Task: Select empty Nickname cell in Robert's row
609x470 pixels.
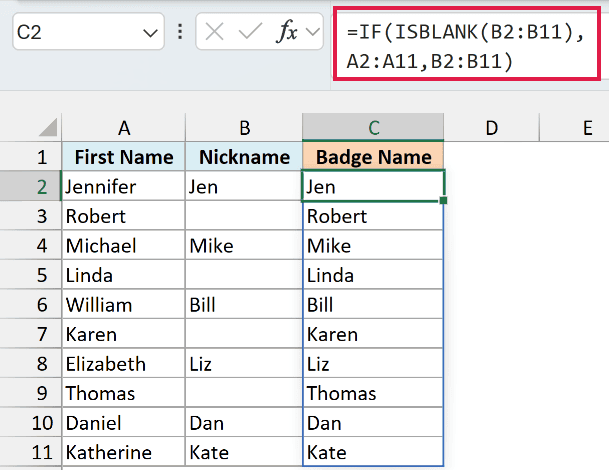Action: [244, 216]
